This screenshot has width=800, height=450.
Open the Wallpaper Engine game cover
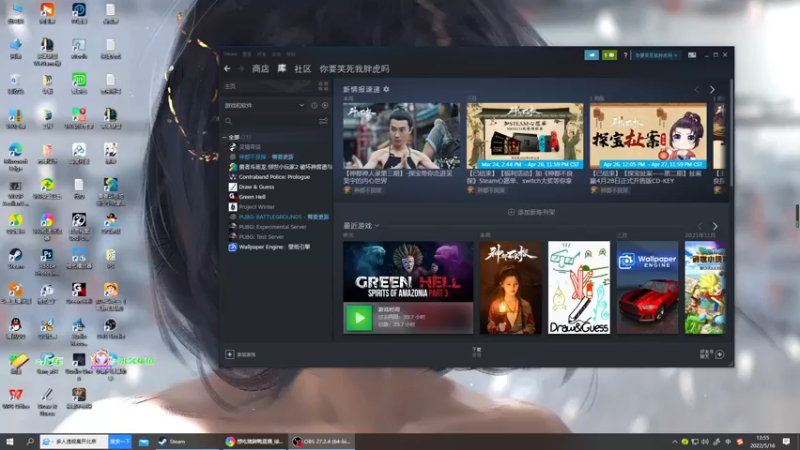647,288
